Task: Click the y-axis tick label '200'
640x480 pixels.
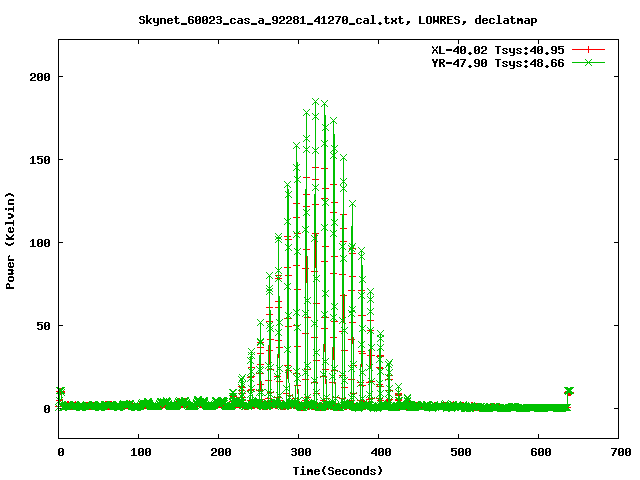Action: pyautogui.click(x=40, y=77)
